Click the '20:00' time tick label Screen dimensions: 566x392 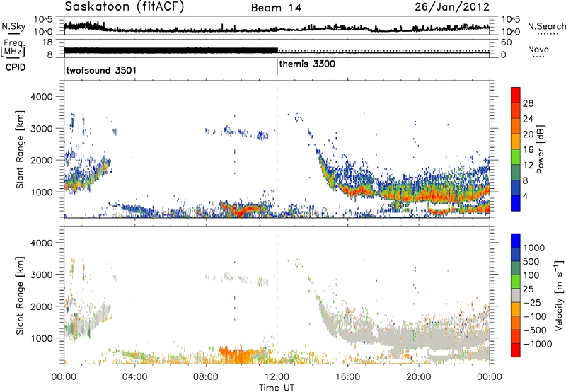tap(419, 377)
